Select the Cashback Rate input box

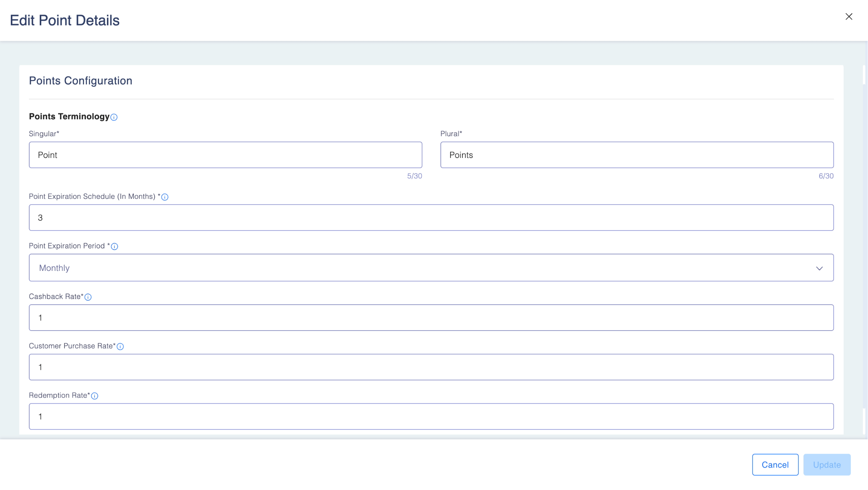(x=431, y=318)
